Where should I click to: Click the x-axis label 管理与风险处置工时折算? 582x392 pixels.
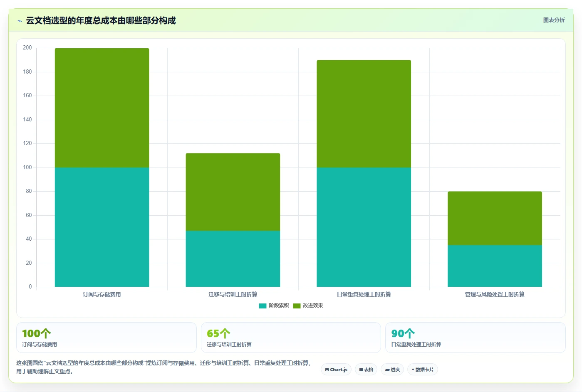(x=495, y=294)
